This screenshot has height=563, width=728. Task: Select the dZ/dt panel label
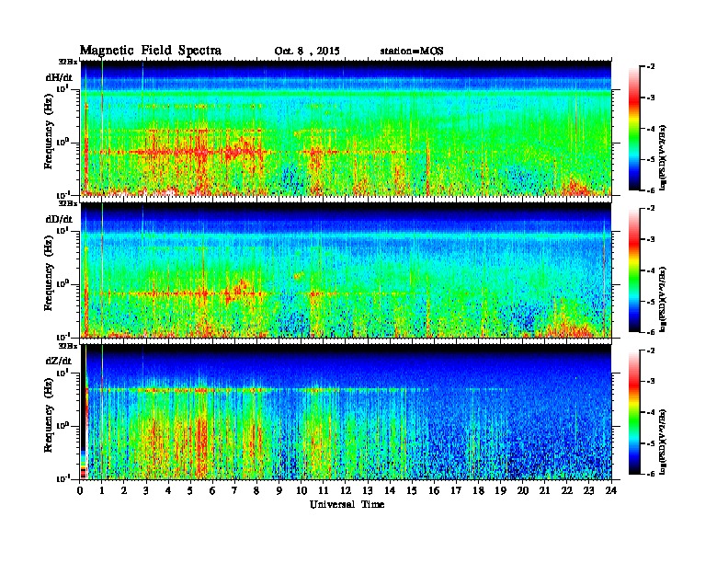(59, 361)
